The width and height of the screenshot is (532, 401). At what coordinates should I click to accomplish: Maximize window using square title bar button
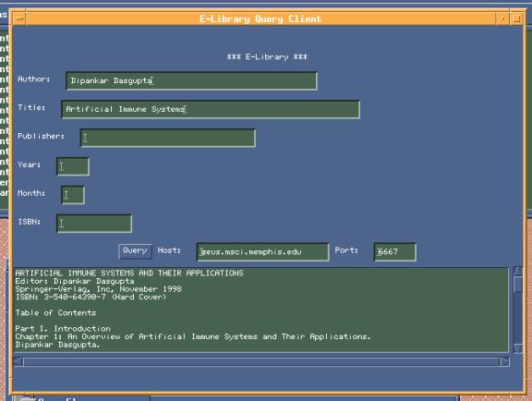pyautogui.click(x=516, y=18)
